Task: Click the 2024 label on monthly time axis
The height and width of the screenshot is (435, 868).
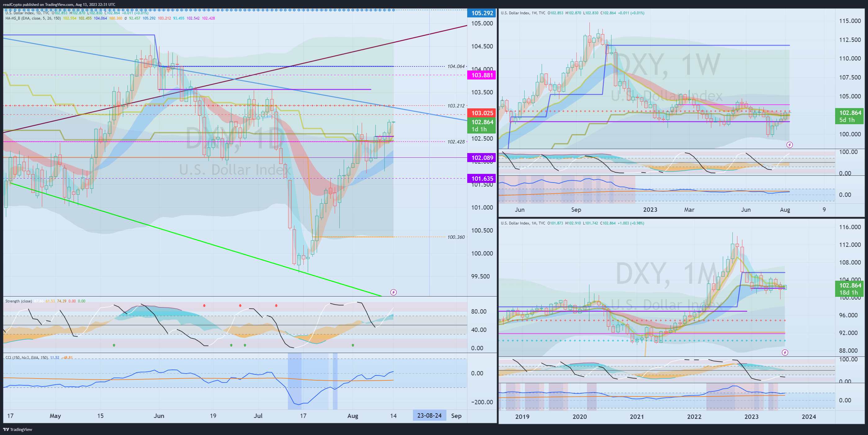Action: 809,416
